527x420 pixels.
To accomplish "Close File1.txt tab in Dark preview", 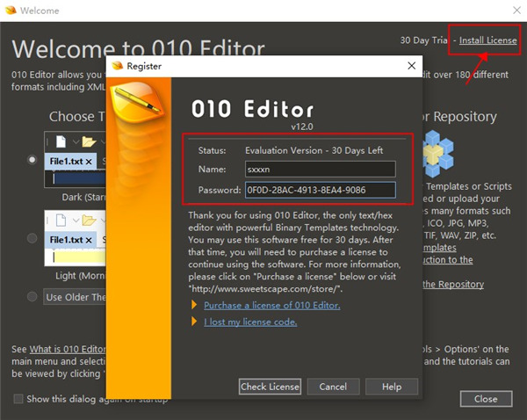I will [89, 162].
